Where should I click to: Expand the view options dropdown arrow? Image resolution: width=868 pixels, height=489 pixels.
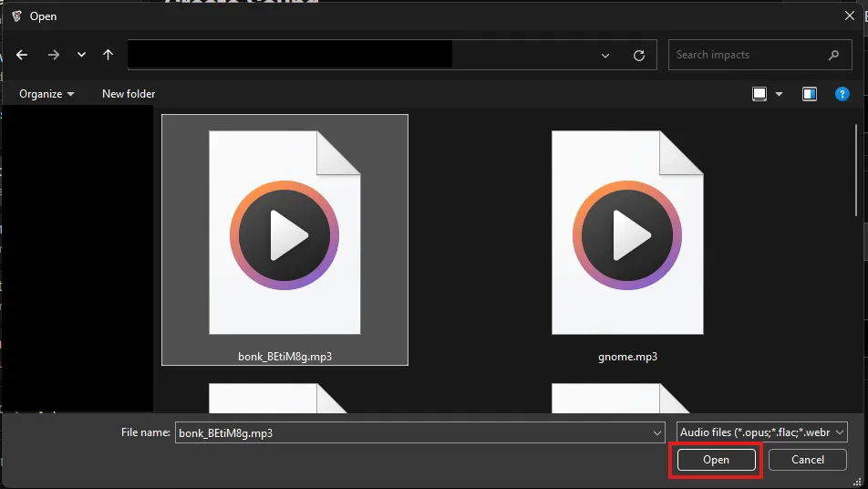tap(779, 94)
